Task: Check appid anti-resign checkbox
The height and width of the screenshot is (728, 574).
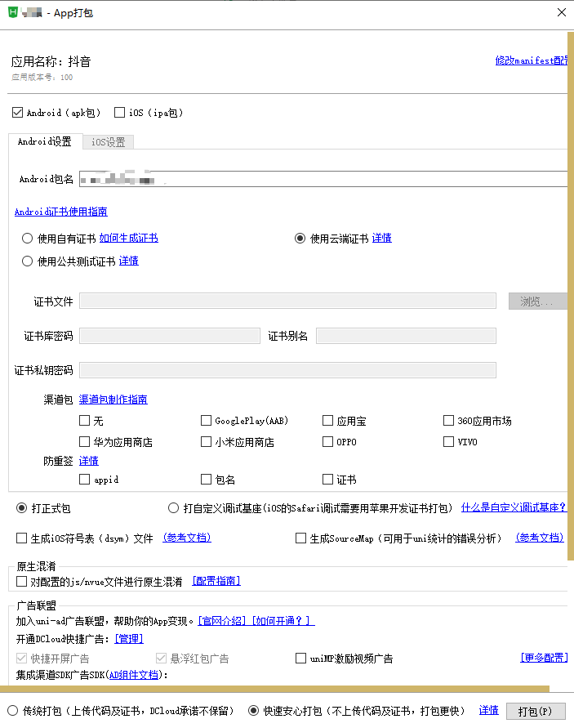Action: click(84, 479)
